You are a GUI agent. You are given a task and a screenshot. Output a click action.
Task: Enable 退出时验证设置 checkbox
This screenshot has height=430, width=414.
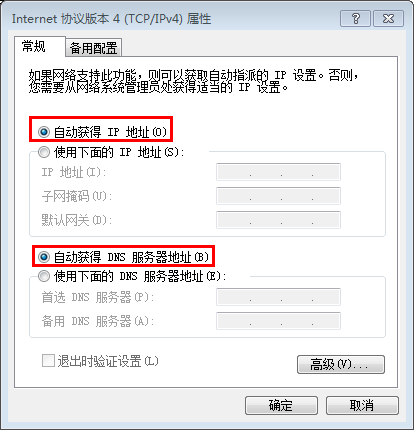tap(48, 361)
